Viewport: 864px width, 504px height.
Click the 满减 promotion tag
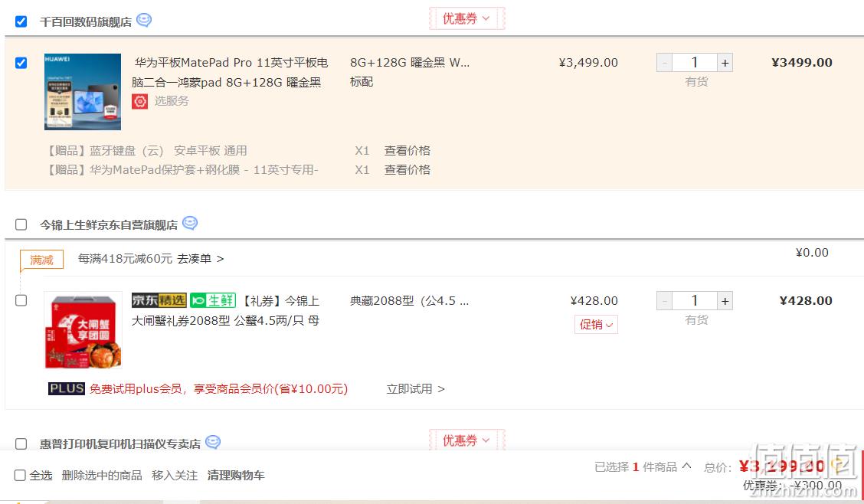(x=42, y=260)
